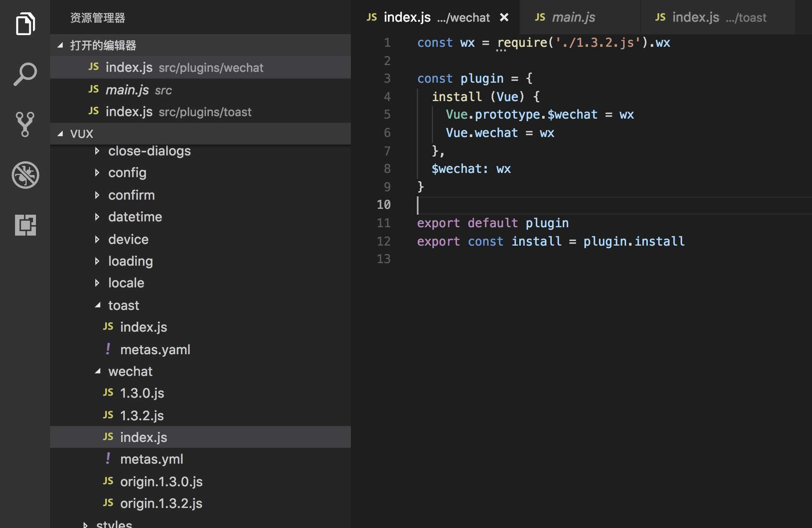This screenshot has height=528, width=812.
Task: Open the Source Control icon
Action: pos(25,124)
